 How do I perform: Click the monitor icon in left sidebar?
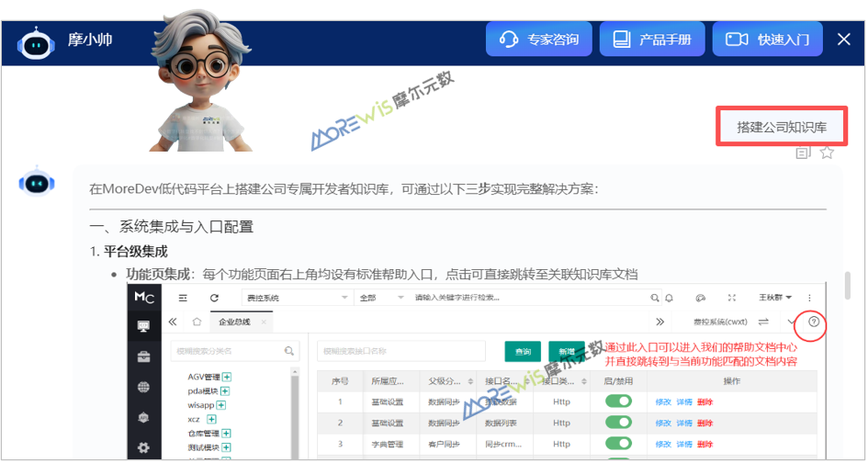pos(143,326)
